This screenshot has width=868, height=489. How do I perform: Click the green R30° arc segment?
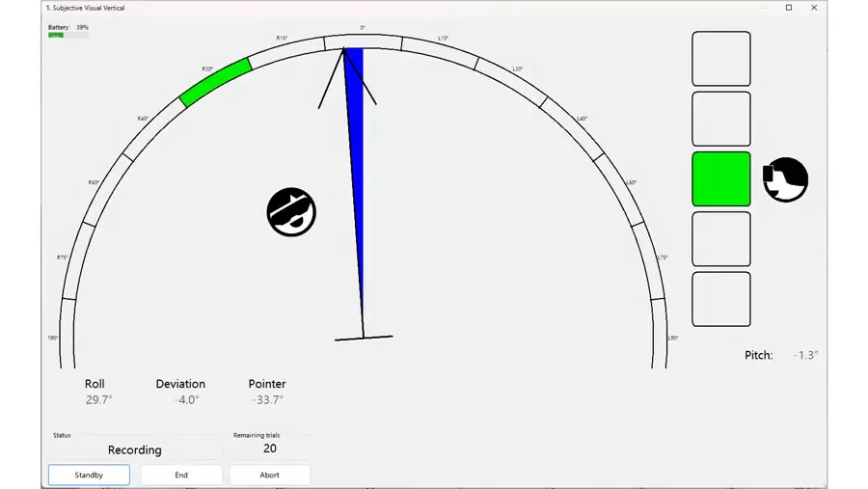pos(215,82)
